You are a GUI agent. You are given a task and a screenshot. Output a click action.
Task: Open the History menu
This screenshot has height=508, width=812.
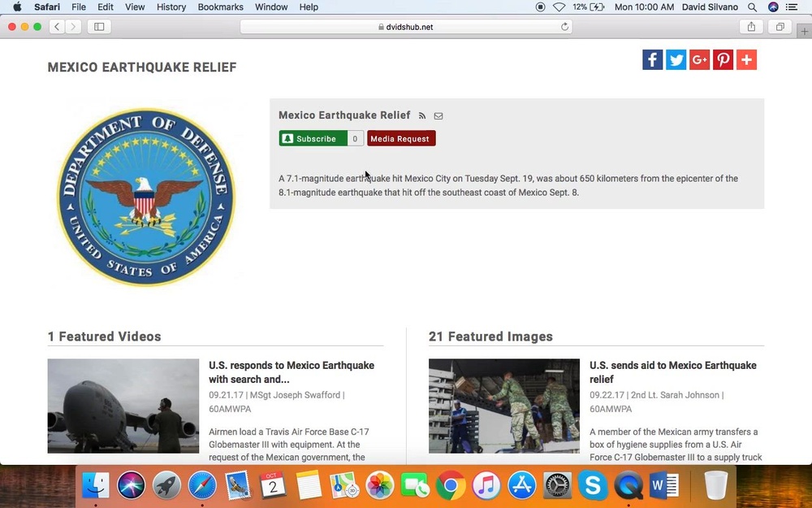[171, 7]
